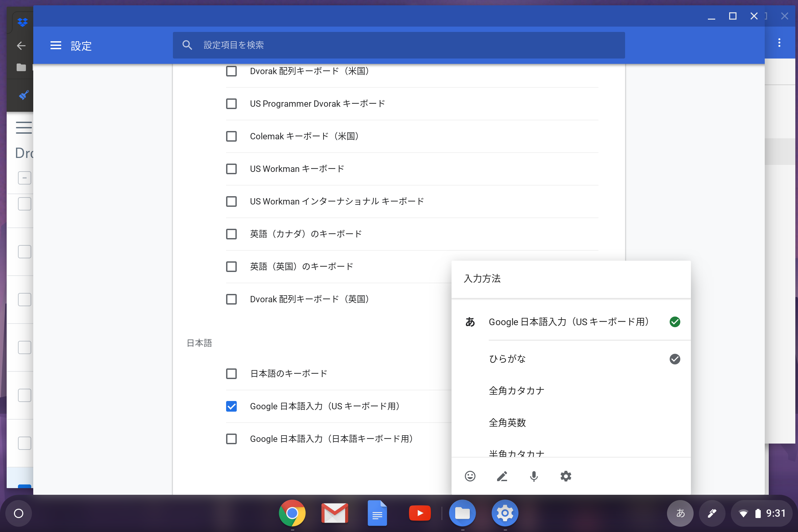This screenshot has height=532, width=798.
Task: Open Gmail from the shelf
Action: (334, 513)
